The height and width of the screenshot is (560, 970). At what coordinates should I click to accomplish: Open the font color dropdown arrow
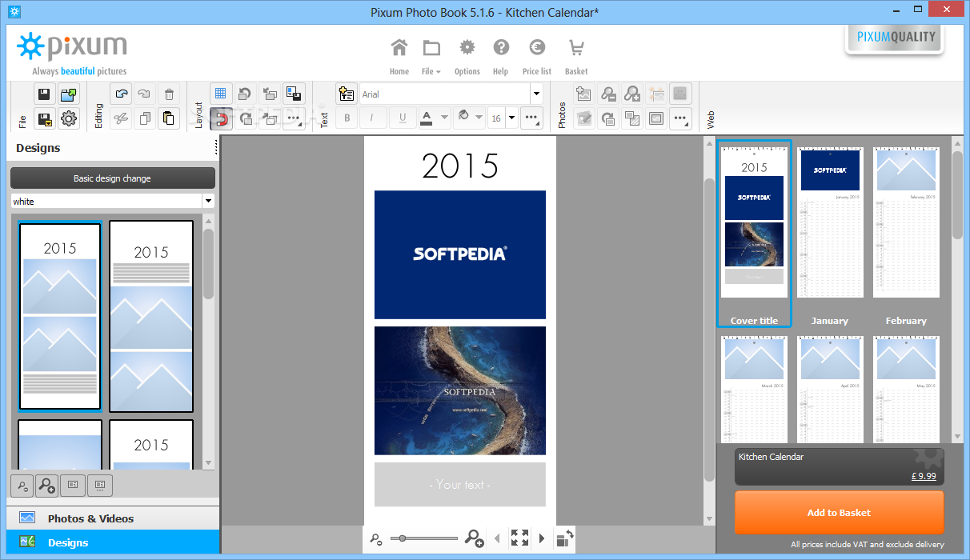[443, 118]
